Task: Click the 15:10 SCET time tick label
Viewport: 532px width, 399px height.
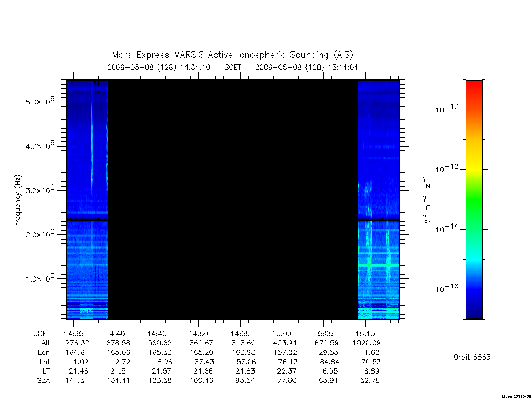Action: pos(365,334)
